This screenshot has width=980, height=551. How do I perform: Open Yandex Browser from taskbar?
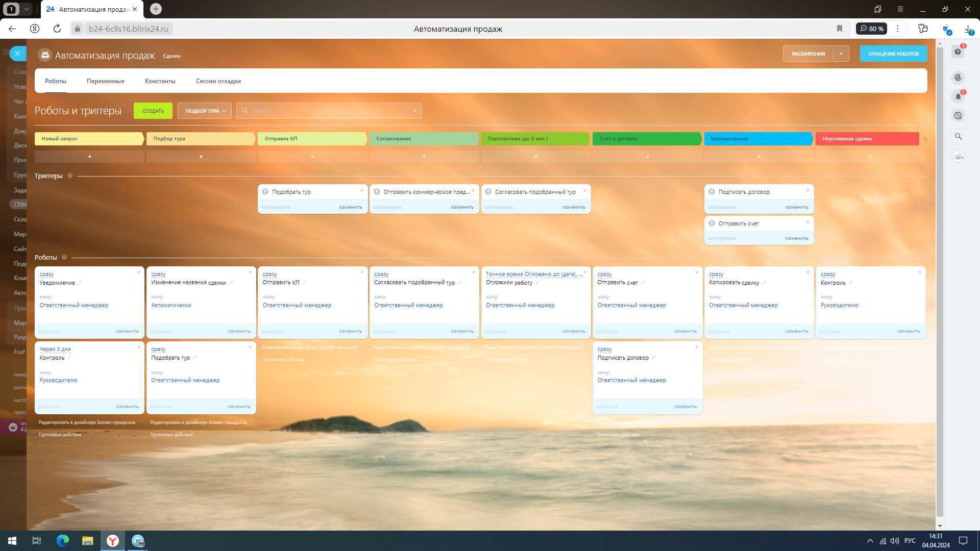tap(113, 541)
